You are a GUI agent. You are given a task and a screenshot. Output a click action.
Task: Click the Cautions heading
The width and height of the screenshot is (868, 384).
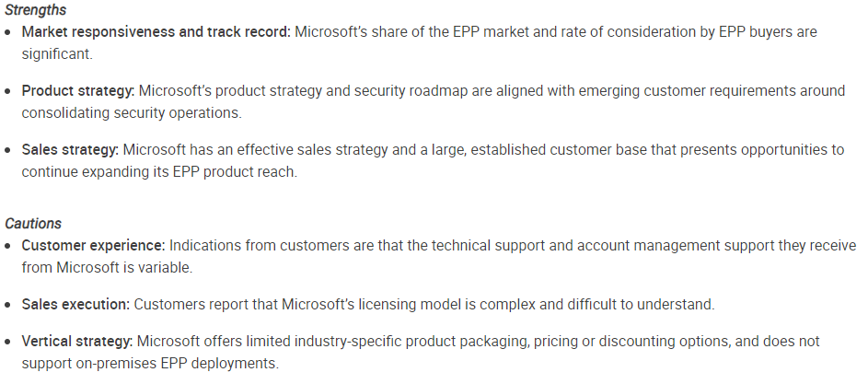point(31,224)
